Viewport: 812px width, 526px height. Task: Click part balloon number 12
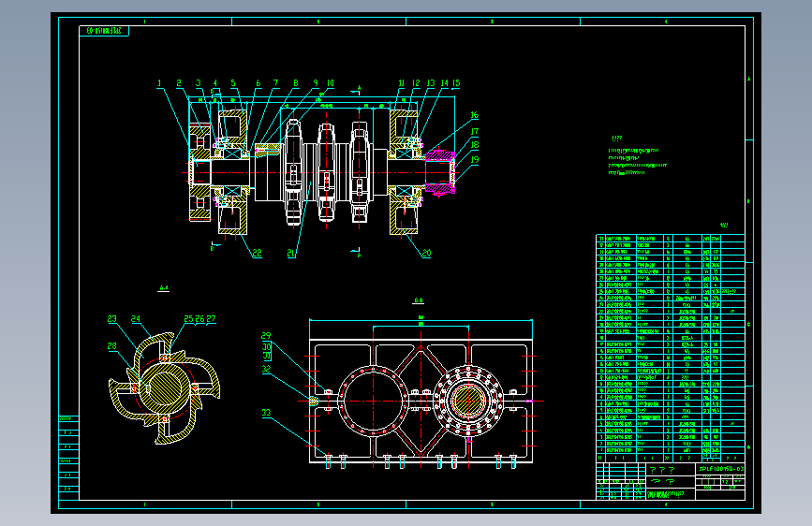click(416, 83)
